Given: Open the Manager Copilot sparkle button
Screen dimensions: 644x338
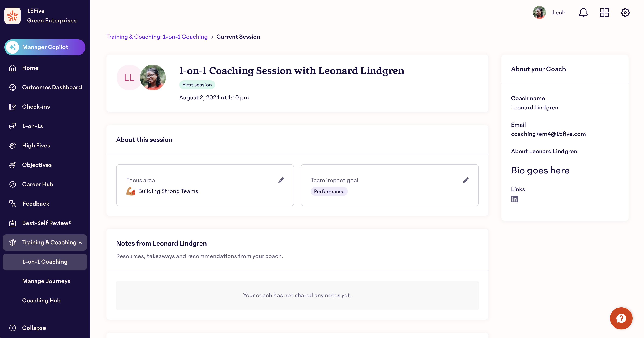Looking at the screenshot, I should point(45,47).
